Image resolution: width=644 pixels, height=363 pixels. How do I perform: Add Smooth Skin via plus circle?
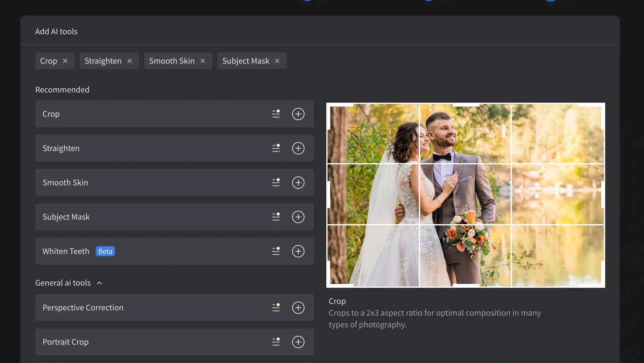coord(298,182)
